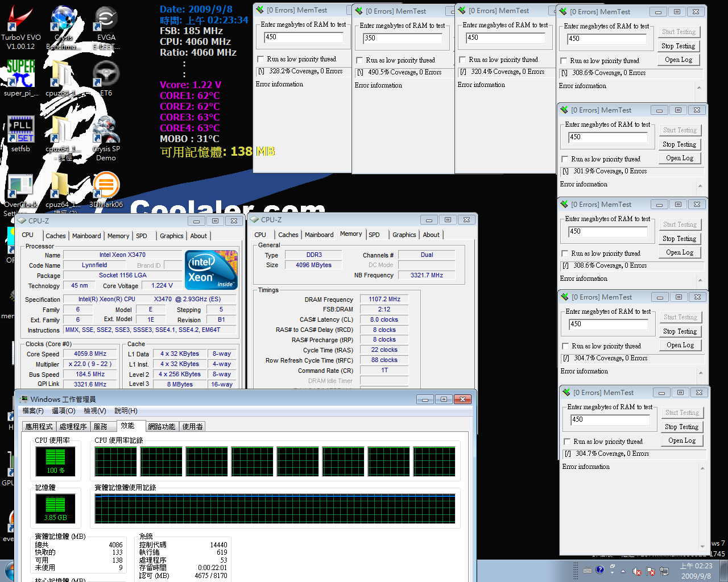Screen dimensions: 728x582
Task: Open the EVGA E-LEET desktop shortcut
Action: (x=106, y=27)
